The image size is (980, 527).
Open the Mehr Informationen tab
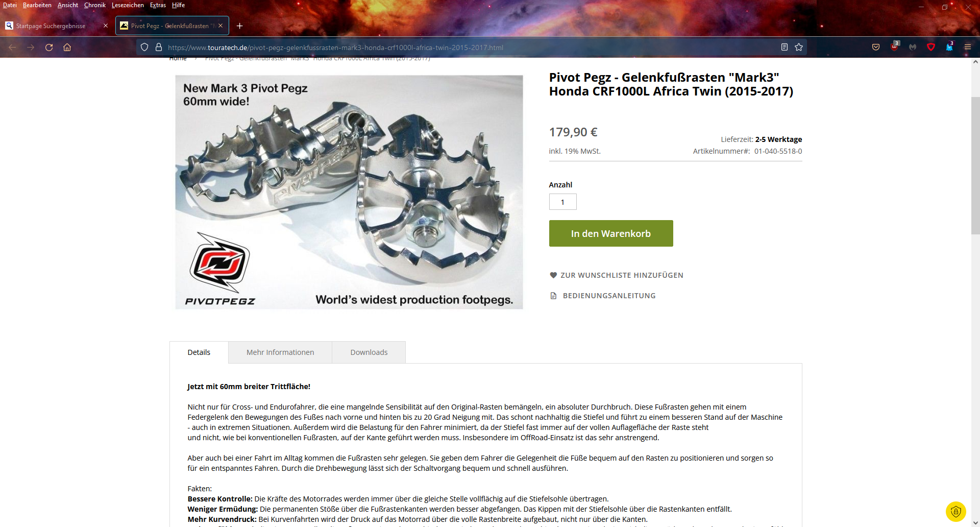(280, 352)
